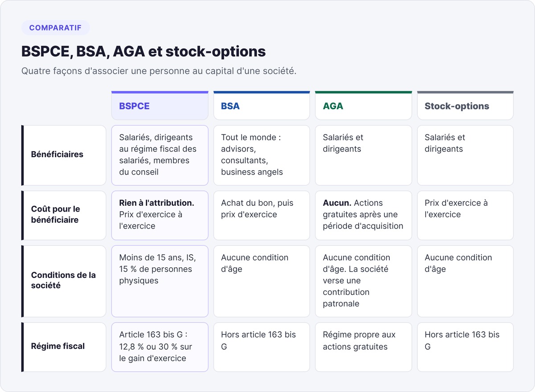Screen dimensions: 535x392
Task: Click the COMPARATIF badge
Action: (55, 28)
